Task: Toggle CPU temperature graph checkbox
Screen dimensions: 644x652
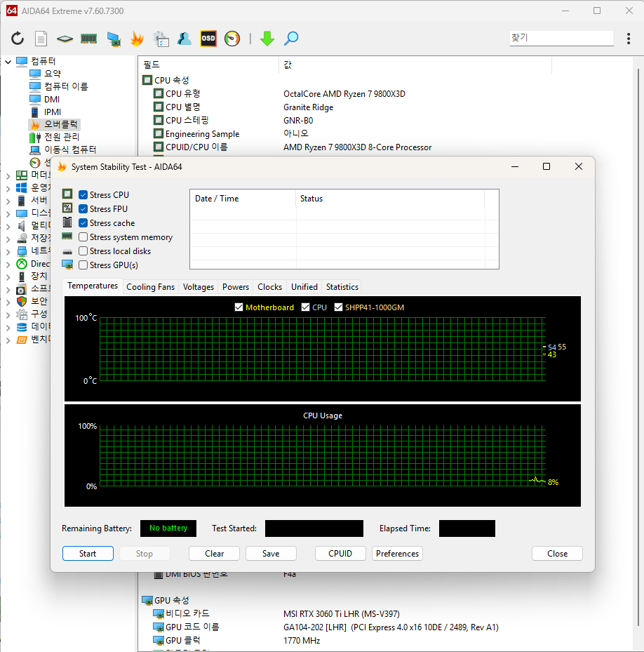Action: [306, 307]
